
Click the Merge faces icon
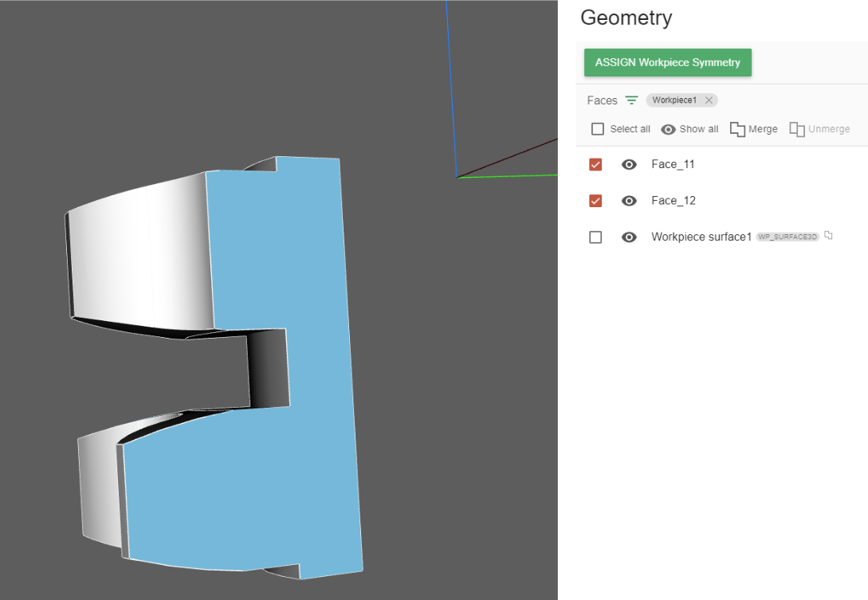point(737,129)
